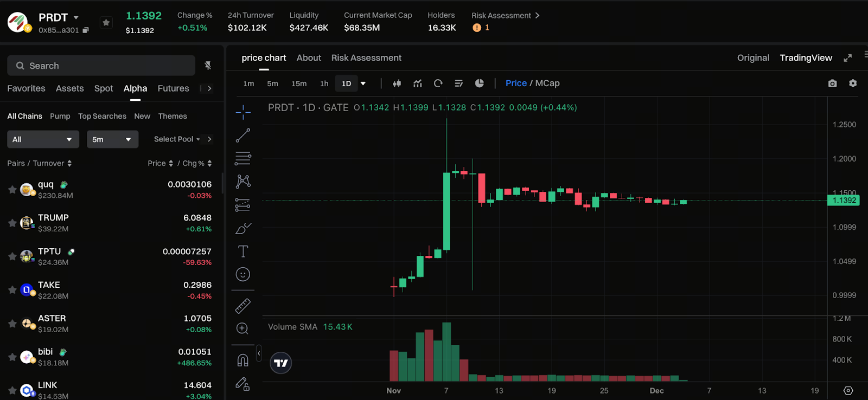Open the horizontal lines drawing tool
The height and width of the screenshot is (400, 868).
[243, 158]
